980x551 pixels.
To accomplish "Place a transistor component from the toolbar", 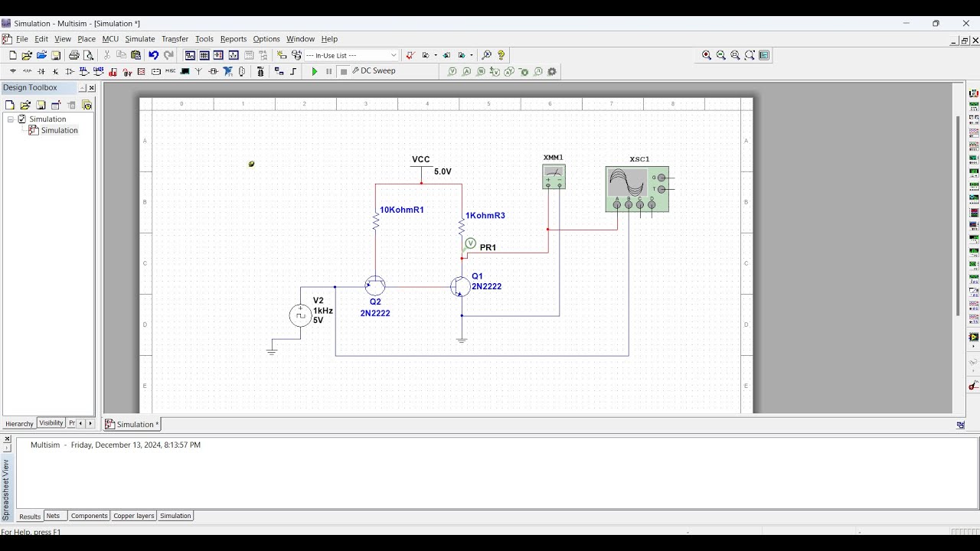I will 55,71.
